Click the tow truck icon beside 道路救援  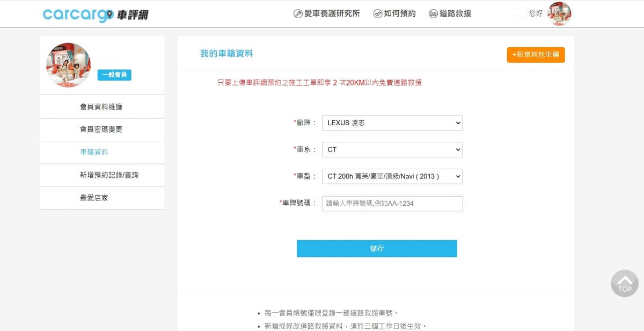tap(433, 14)
